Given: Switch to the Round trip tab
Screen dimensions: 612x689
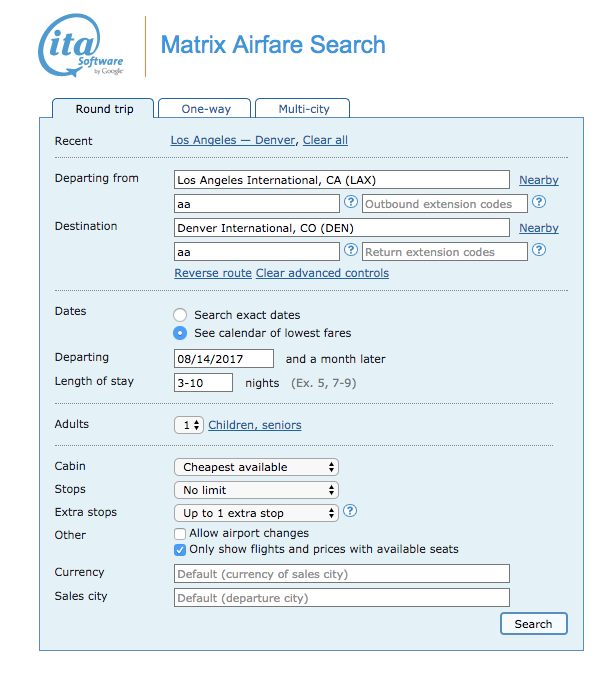Looking at the screenshot, I should pyautogui.click(x=103, y=109).
